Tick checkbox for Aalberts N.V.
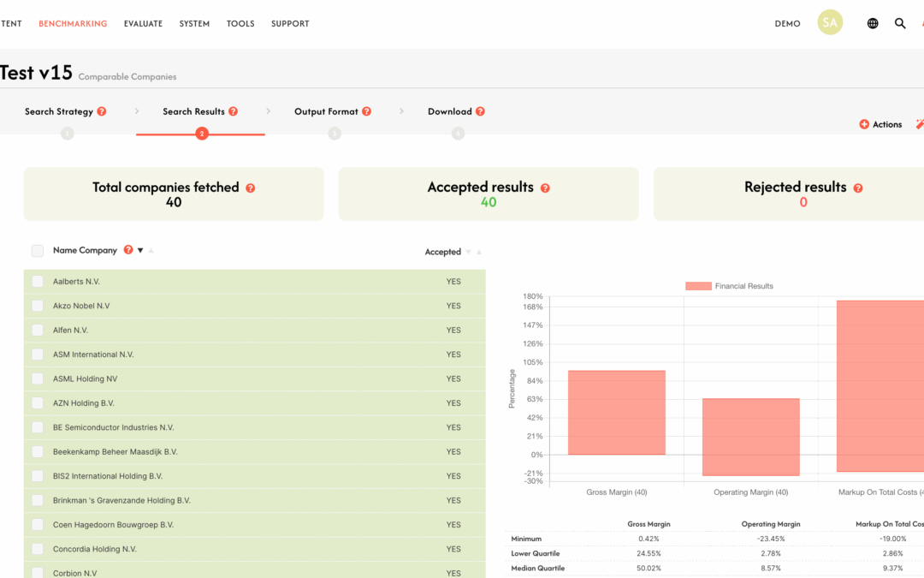This screenshot has width=924, height=578. [x=38, y=282]
